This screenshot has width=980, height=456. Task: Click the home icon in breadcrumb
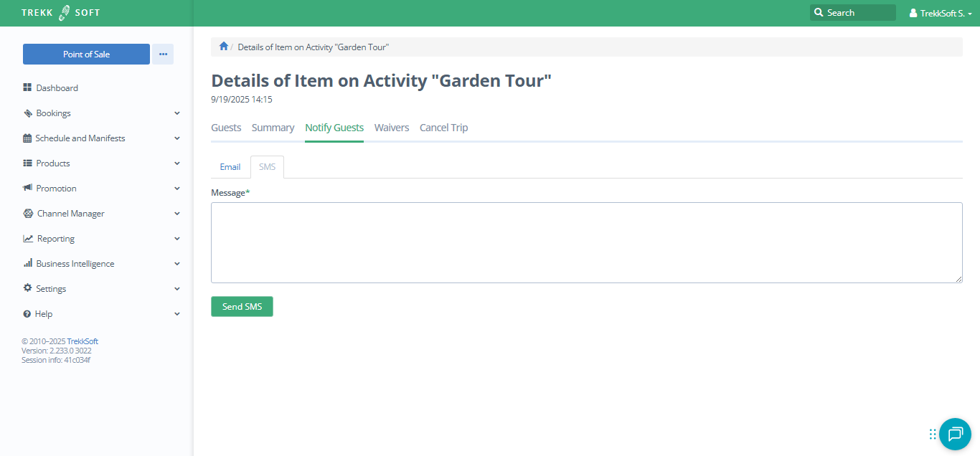(x=224, y=47)
